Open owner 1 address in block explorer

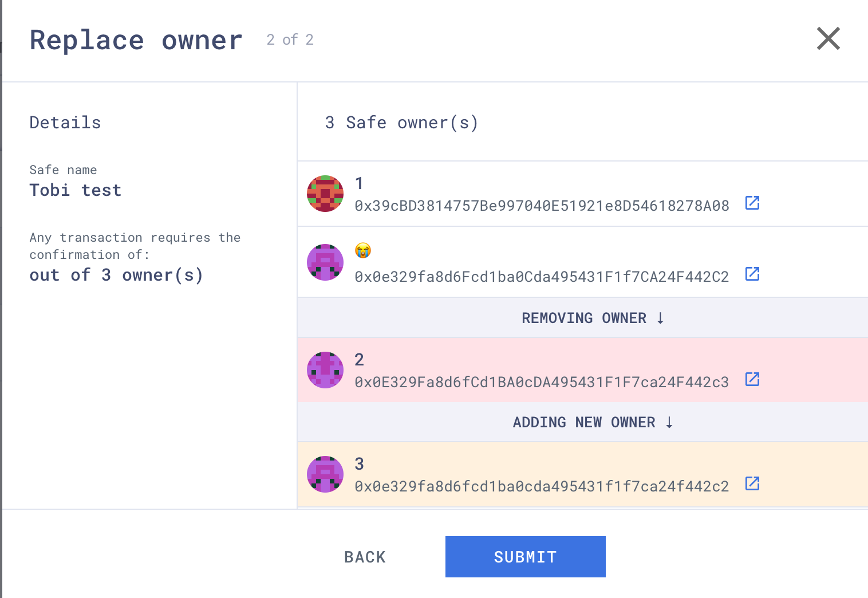point(752,203)
